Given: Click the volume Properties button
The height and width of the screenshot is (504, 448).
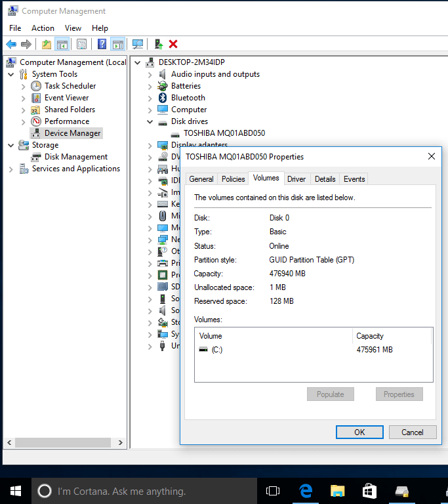Looking at the screenshot, I should pyautogui.click(x=399, y=394).
